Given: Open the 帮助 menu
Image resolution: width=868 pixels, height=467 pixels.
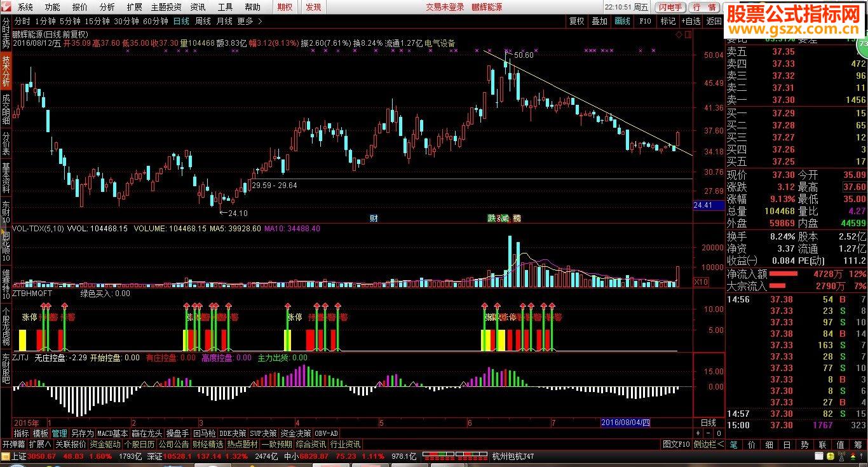Looking at the screenshot, I should [252, 7].
